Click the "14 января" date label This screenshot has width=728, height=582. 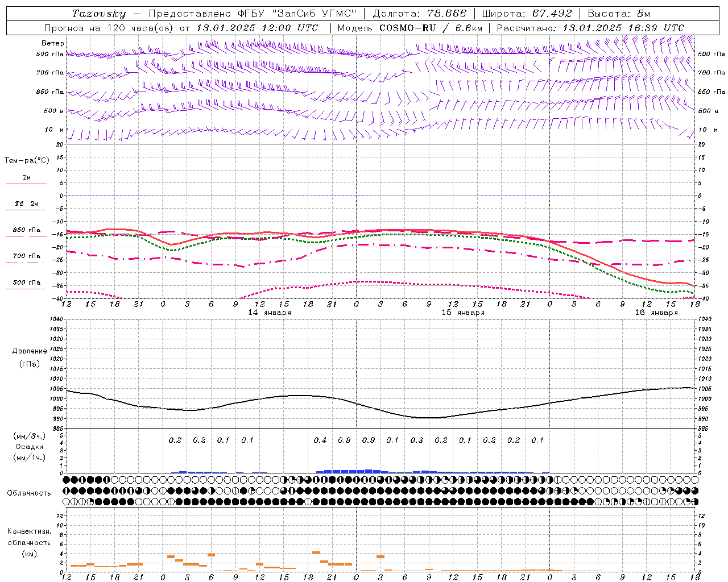coord(270,313)
